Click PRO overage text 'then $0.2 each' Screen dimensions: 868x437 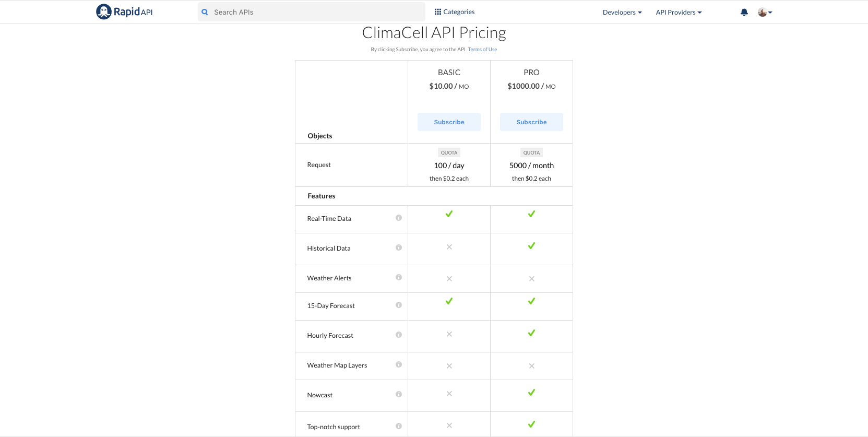[531, 179]
